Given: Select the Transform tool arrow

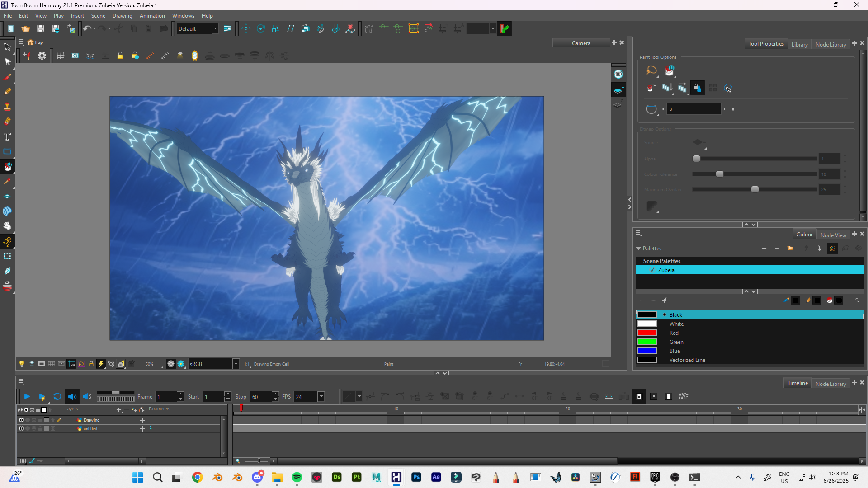Looking at the screenshot, I should (x=7, y=47).
